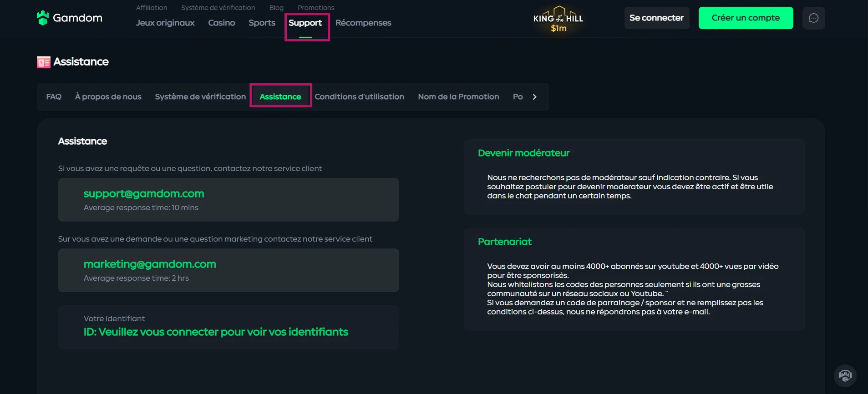
Task: Switch to the FAQ tab
Action: tap(54, 97)
